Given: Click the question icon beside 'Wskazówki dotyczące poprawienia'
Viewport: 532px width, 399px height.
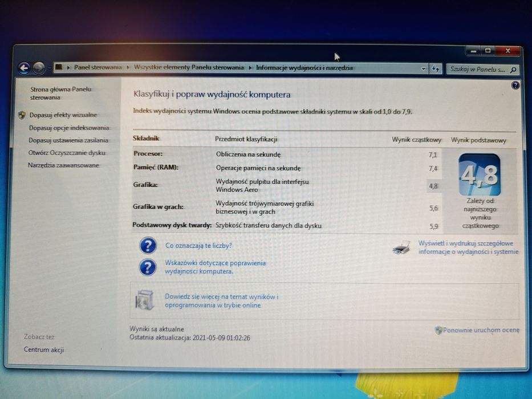Looking at the screenshot, I should [148, 267].
